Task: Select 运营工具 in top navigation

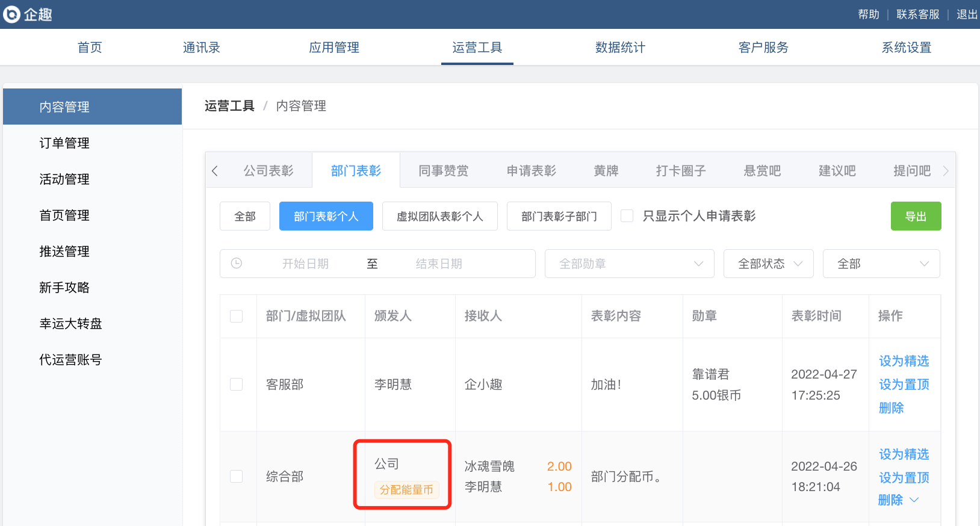Action: [477, 47]
